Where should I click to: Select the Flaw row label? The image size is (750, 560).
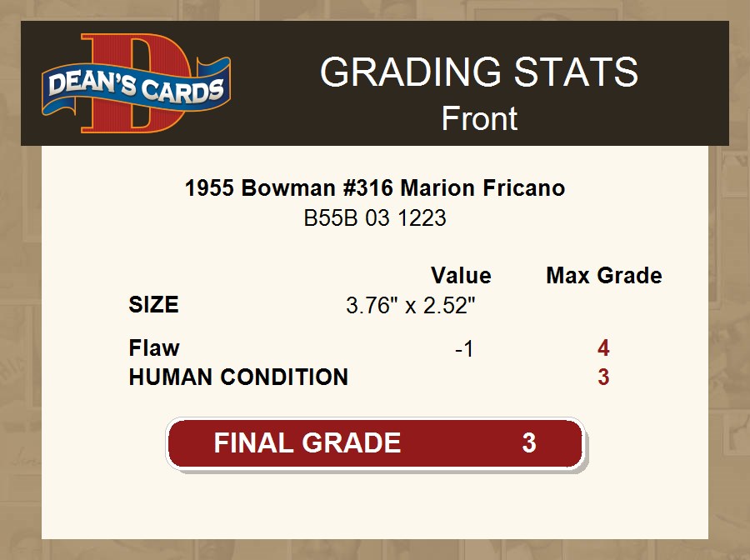pyautogui.click(x=154, y=347)
